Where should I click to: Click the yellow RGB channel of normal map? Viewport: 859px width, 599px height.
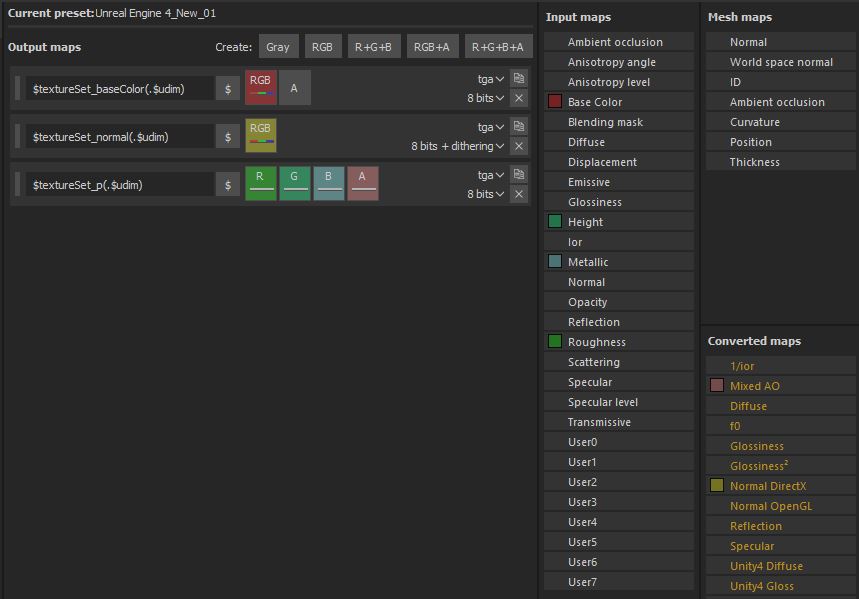click(x=261, y=135)
